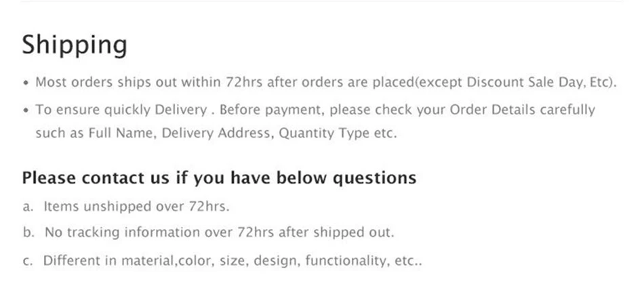Click the words 'Order Details carefully'
644x294 pixels.
point(523,110)
